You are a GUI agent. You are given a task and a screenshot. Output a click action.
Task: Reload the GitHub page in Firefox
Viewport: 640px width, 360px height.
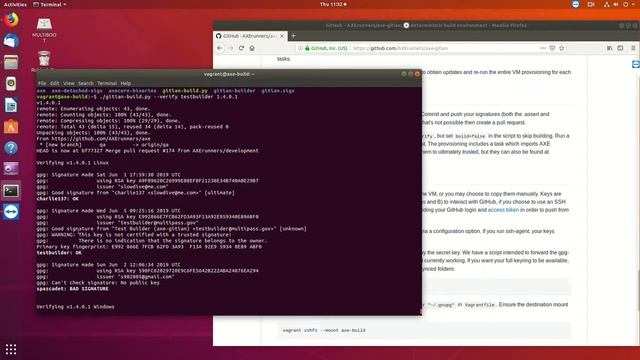pyautogui.click(x=241, y=48)
